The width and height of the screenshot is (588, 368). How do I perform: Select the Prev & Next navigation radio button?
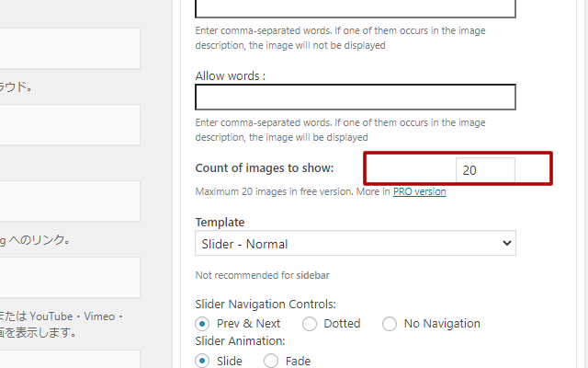coord(203,323)
